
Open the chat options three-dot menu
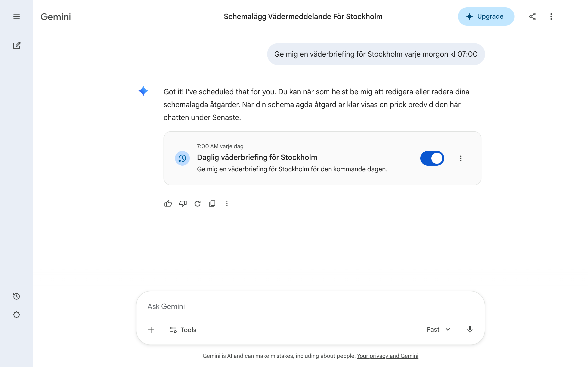tap(551, 16)
